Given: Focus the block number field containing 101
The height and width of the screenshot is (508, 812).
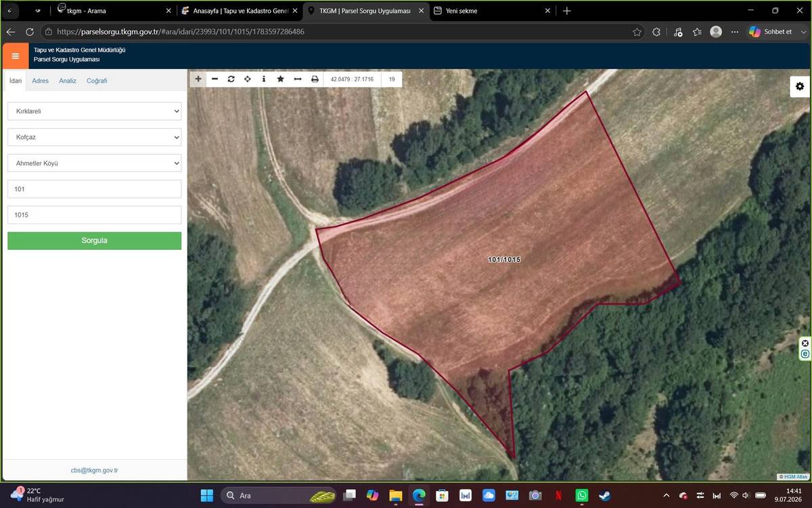Looking at the screenshot, I should tap(94, 189).
